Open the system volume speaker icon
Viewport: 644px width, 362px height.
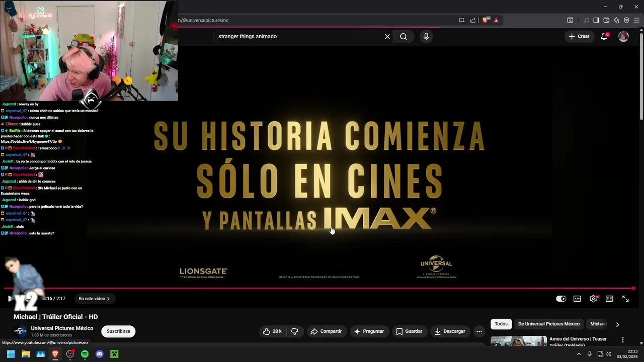609,354
